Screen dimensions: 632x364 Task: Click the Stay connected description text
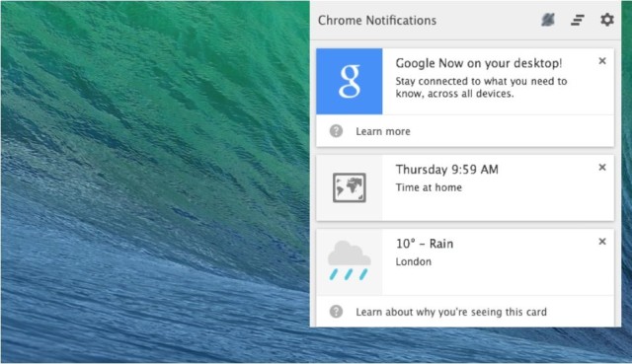pos(481,88)
